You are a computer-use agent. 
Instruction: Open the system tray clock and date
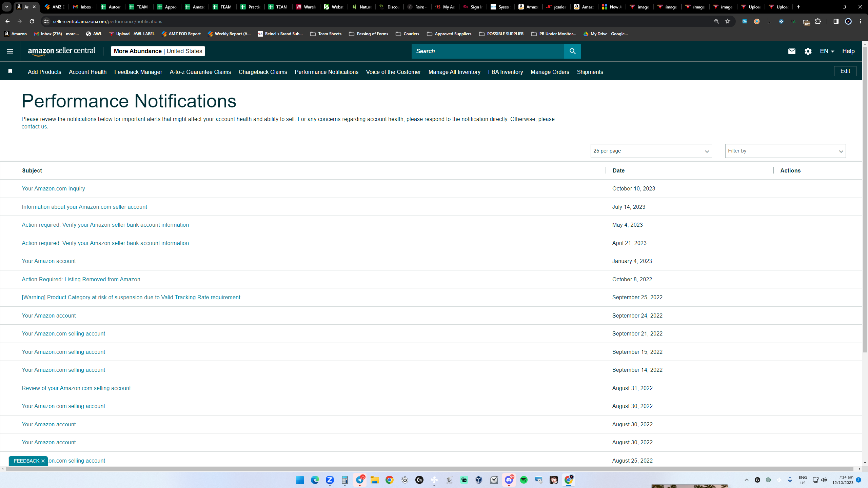(x=843, y=480)
